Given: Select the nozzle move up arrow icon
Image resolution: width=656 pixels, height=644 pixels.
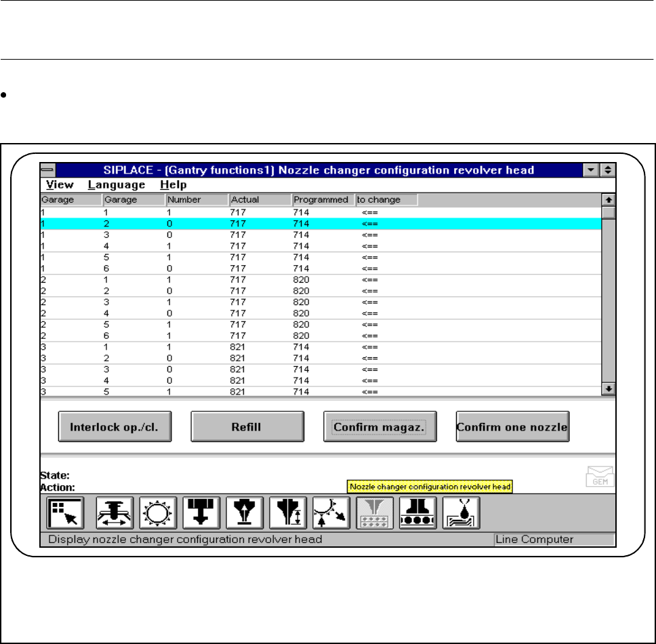Looking at the screenshot, I should coord(245,513).
